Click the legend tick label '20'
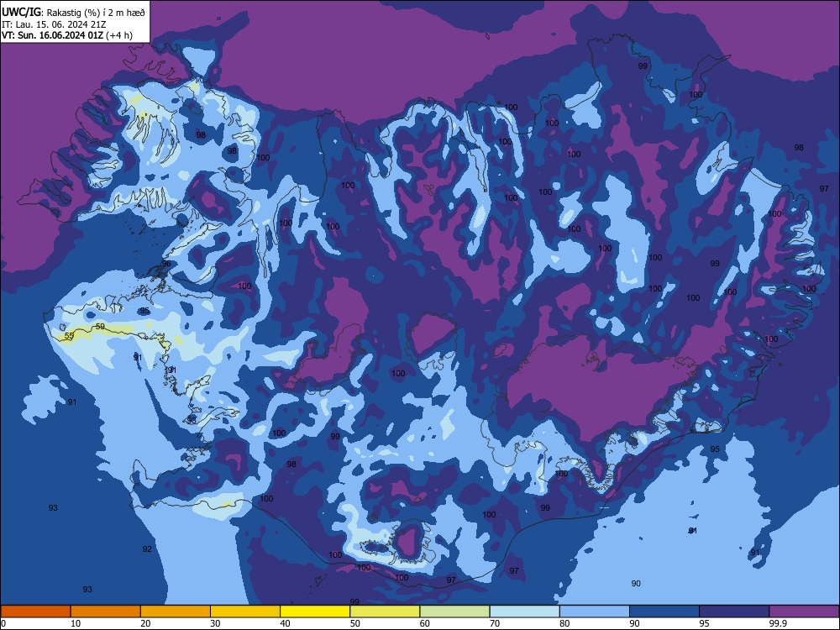 pos(145,623)
